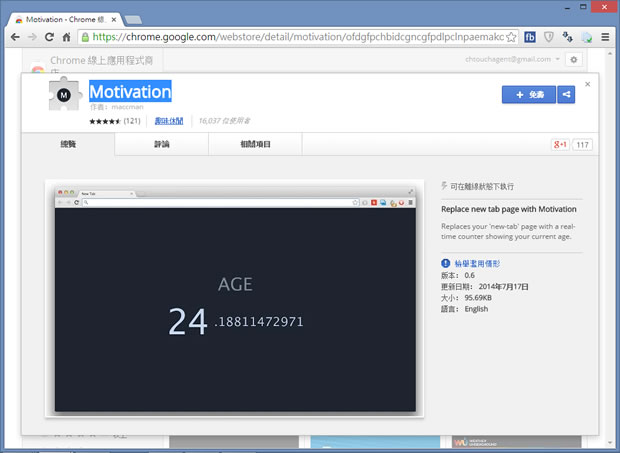Viewport: 620px width, 453px height.
Task: Click the address bar URL field
Action: coord(299,37)
